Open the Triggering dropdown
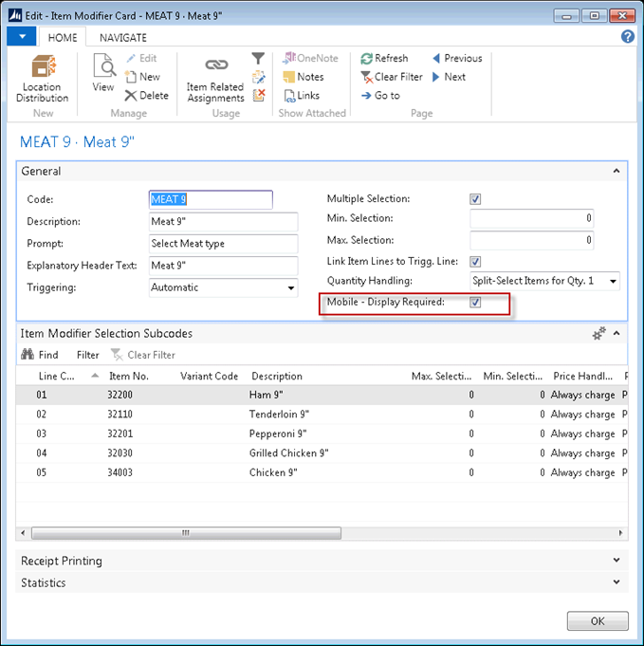Screen dimensions: 644x646 [x=290, y=287]
